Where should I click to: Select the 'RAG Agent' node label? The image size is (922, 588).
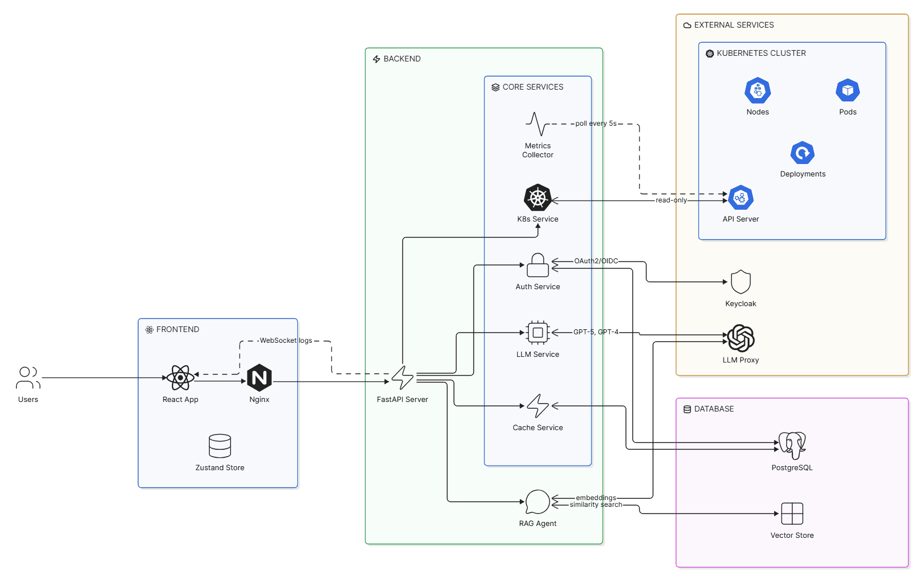538,524
